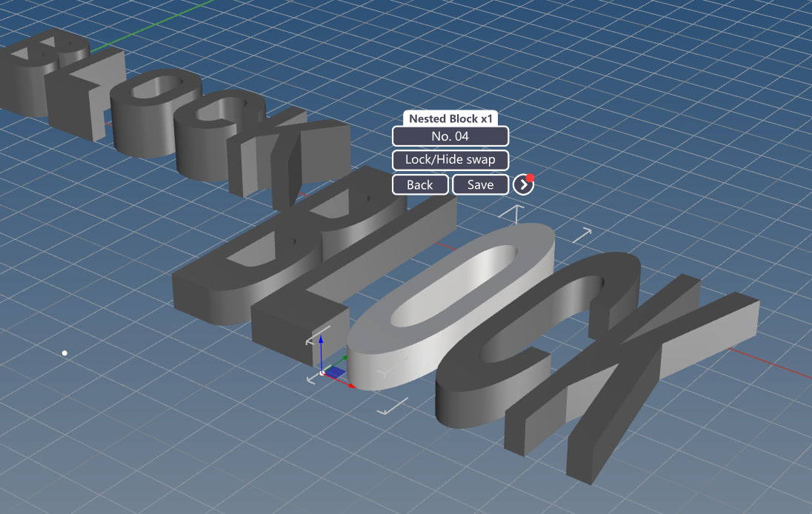Viewport: 812px width, 514px height.
Task: Select the highlighted light-gray letter O
Action: tap(450, 305)
